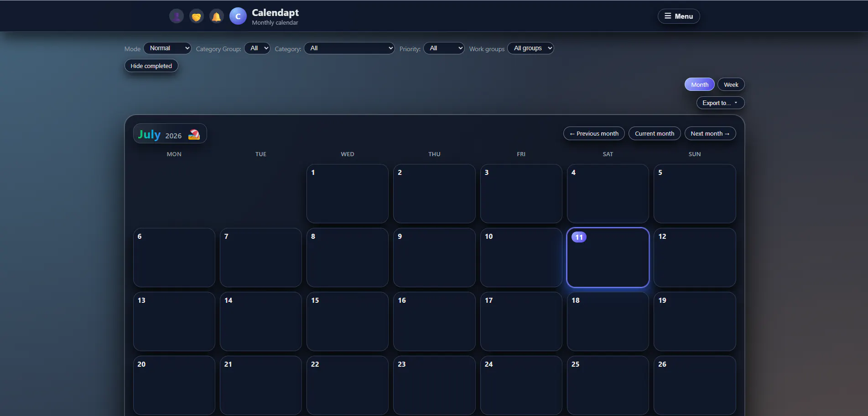Screen dimensions: 868x416
Task: Select July 1 day cell
Action: point(348,194)
